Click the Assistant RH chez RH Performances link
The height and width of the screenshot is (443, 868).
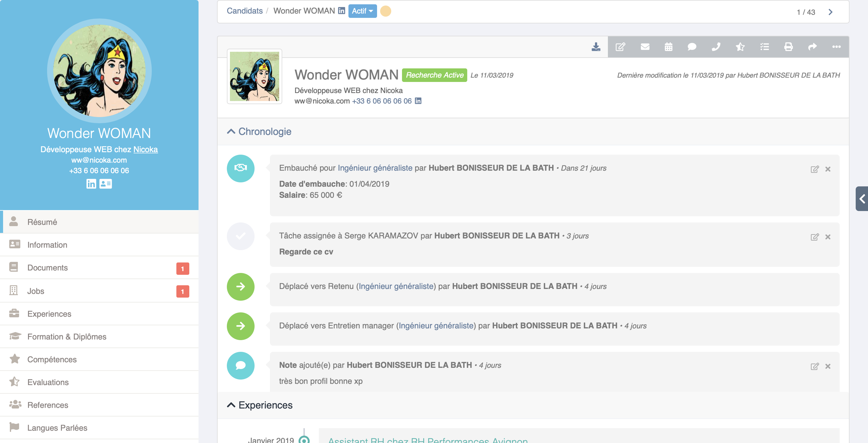tap(428, 440)
